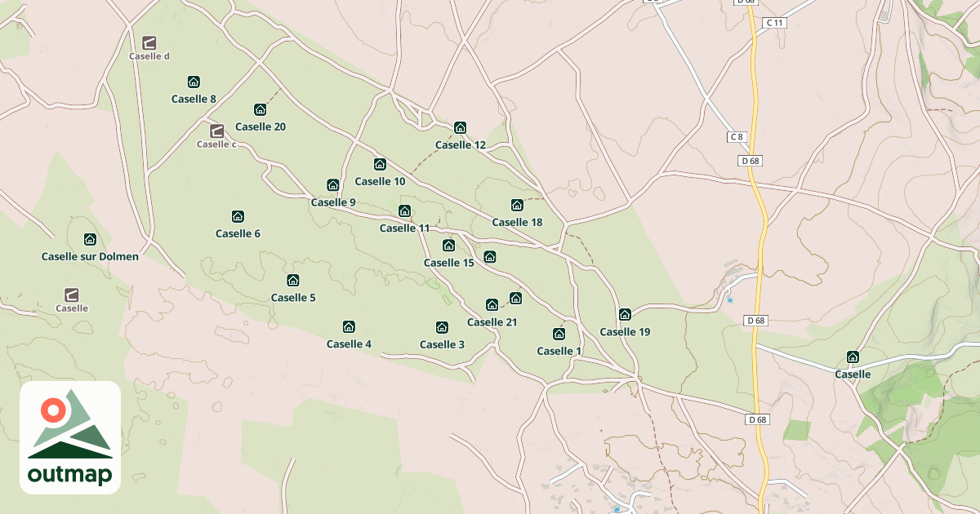Screen dimensions: 980x514
Task: Click the "Caselle 15" text label
Action: coord(448,263)
